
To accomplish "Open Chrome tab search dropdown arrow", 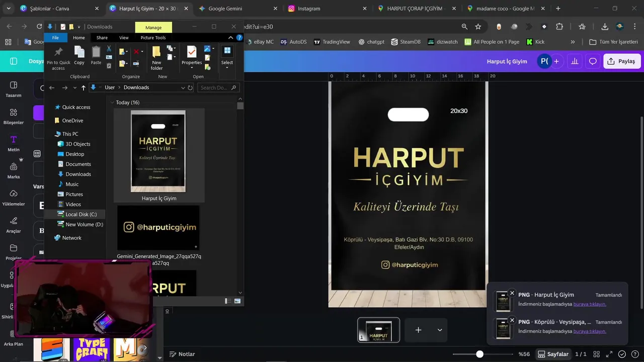I will (9, 9).
